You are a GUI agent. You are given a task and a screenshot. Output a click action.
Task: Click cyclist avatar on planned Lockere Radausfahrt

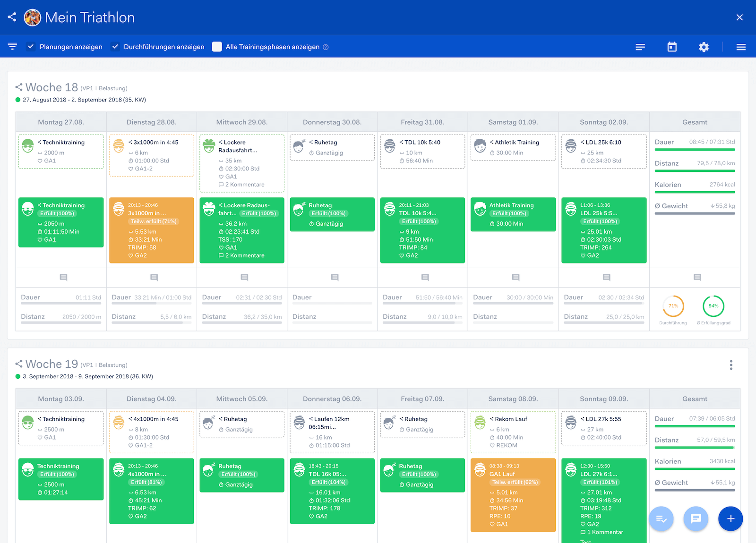coord(209,145)
